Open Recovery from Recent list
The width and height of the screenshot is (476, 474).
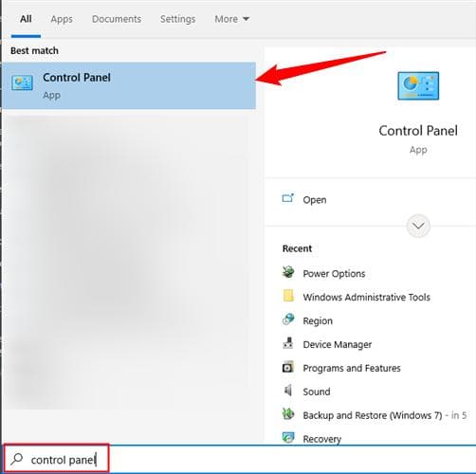(x=322, y=439)
